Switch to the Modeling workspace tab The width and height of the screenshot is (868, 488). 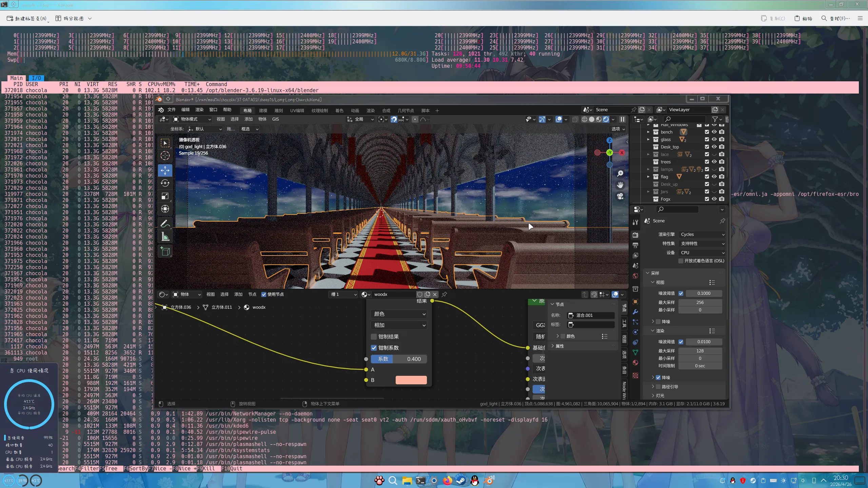pos(263,110)
